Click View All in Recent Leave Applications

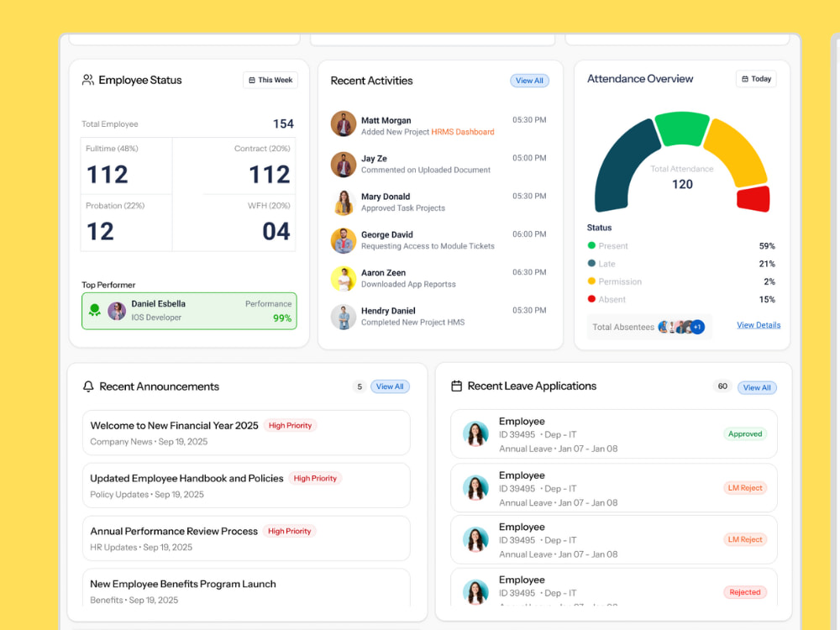(757, 387)
